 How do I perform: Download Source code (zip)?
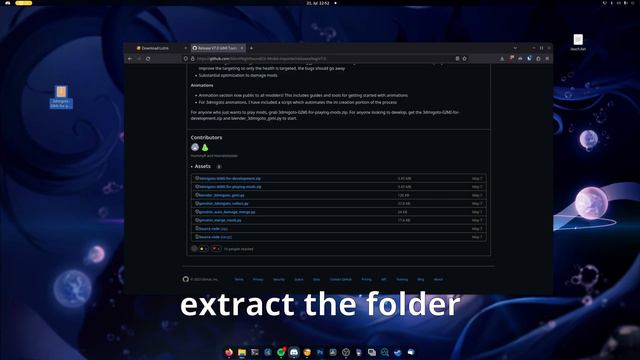[x=213, y=229]
